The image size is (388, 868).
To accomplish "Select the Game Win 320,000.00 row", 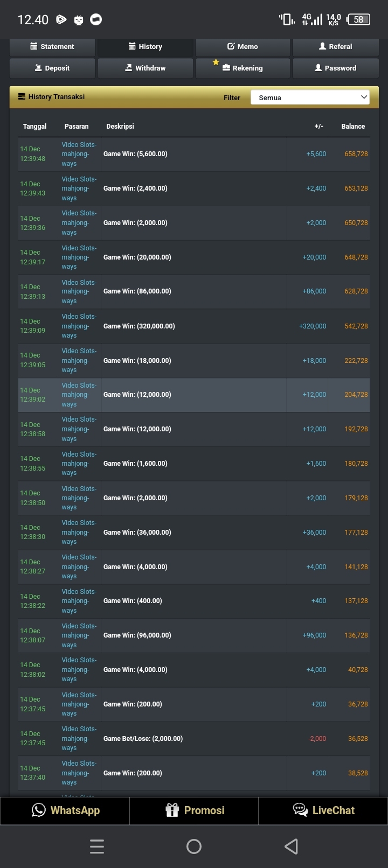I will 193,326.
